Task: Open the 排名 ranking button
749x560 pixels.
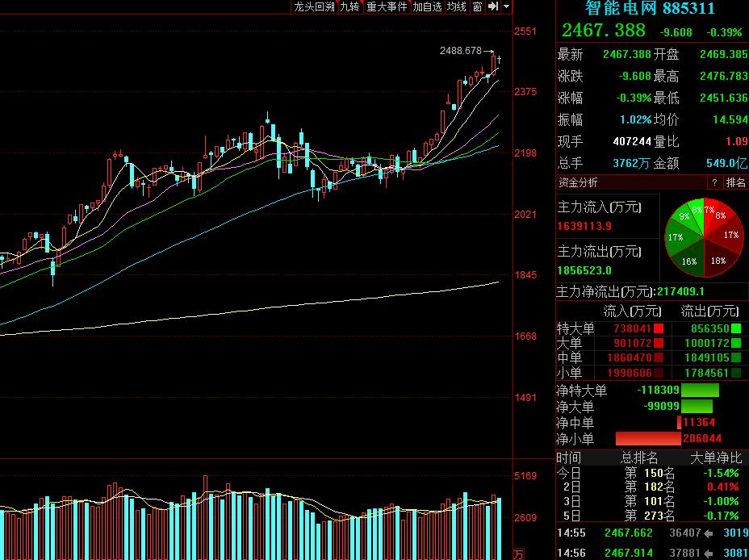Action: pos(735,182)
